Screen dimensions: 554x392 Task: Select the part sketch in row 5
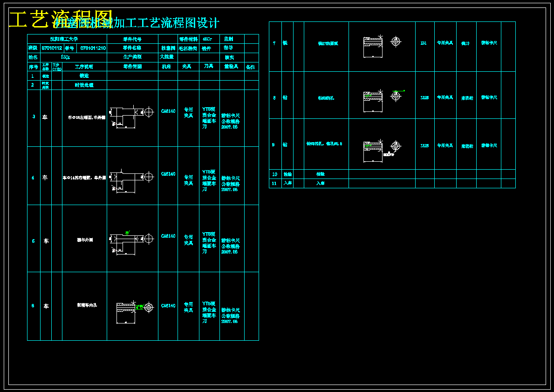click(x=131, y=242)
